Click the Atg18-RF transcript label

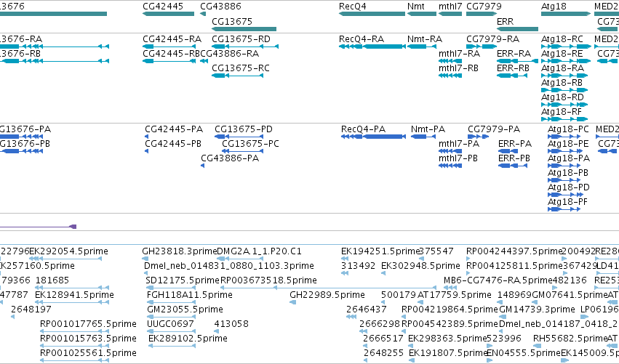click(561, 112)
